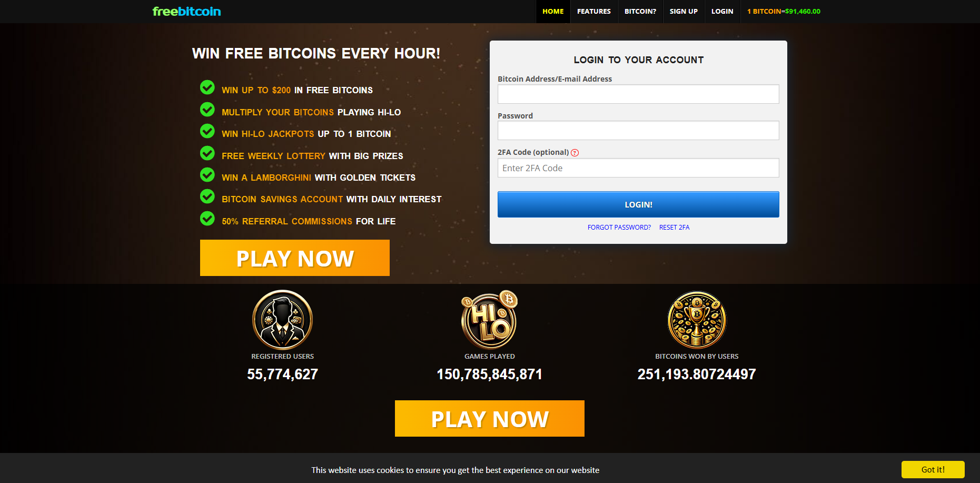Select the Login nav item

click(x=722, y=11)
